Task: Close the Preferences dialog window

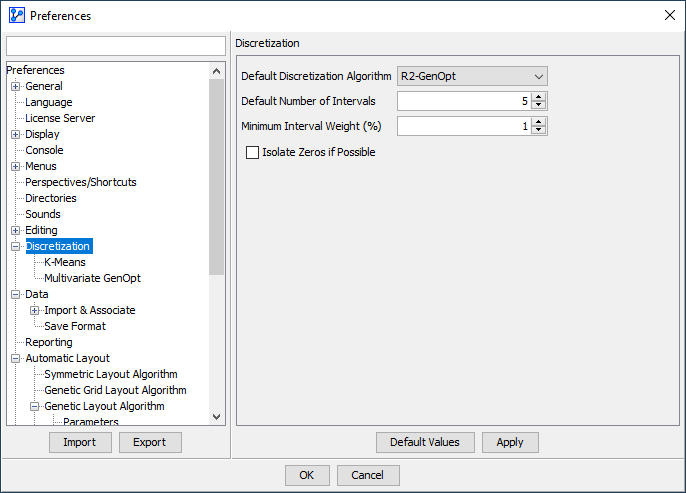Action: 669,15
